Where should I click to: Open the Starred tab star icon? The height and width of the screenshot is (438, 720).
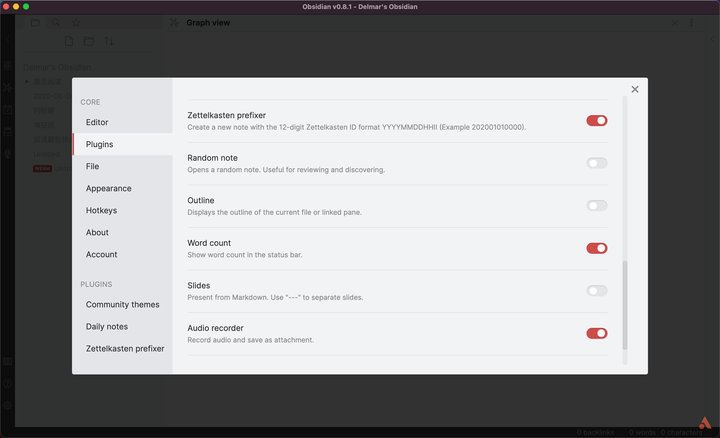76,22
